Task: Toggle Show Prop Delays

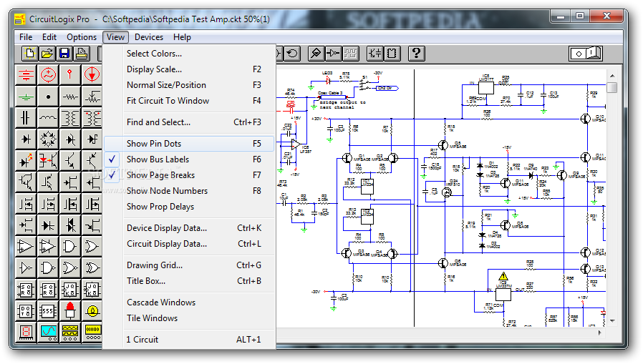Action: pos(188,207)
